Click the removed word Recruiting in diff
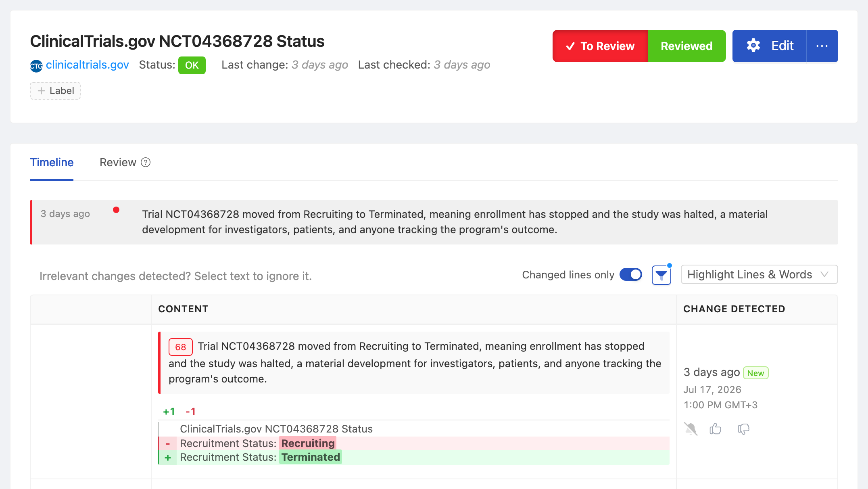 pyautogui.click(x=308, y=443)
